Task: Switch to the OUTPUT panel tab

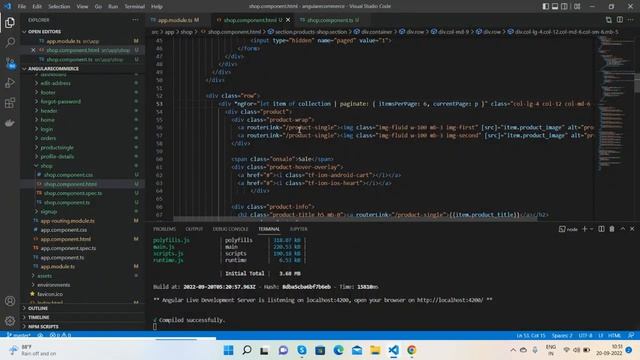Action: [194, 229]
